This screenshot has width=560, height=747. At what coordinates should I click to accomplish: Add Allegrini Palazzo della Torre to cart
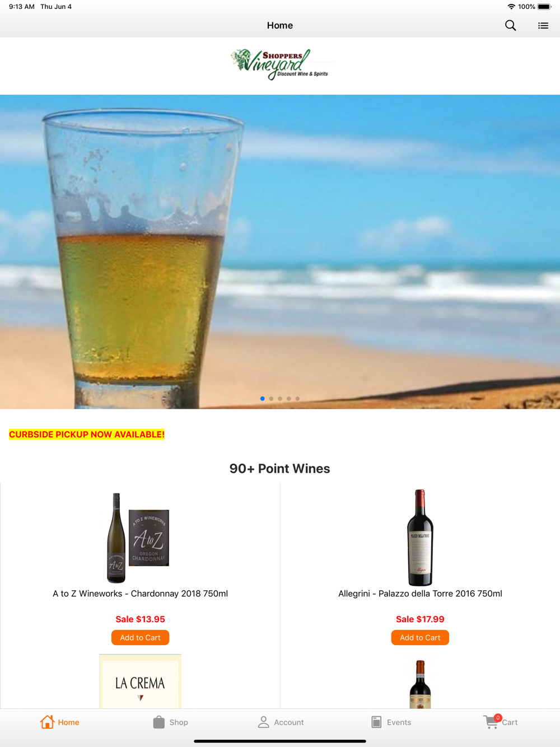[420, 638]
